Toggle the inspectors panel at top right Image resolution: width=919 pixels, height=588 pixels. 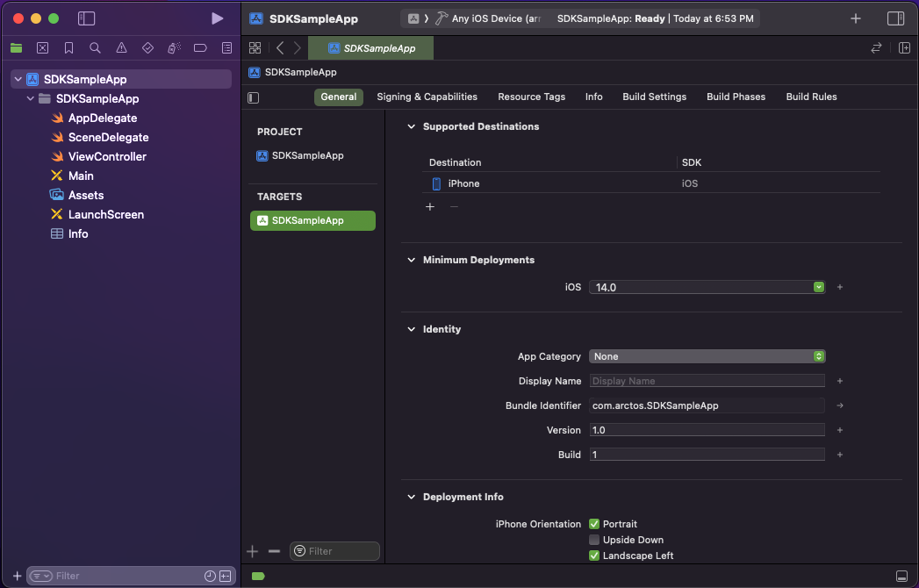click(x=895, y=18)
